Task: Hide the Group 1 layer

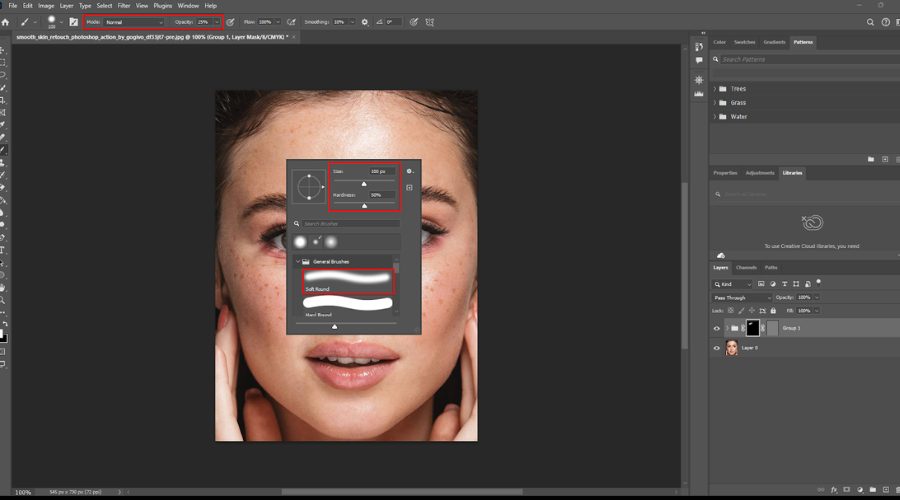Action: 716,328
